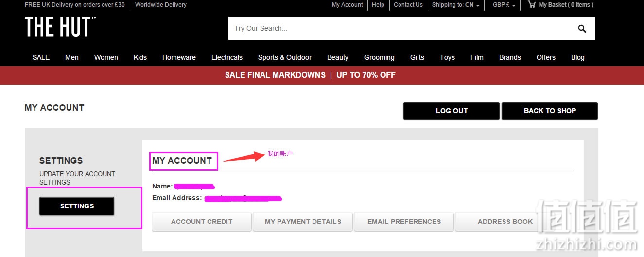The width and height of the screenshot is (644, 257).
Task: Click the LOG OUT button
Action: point(452,111)
